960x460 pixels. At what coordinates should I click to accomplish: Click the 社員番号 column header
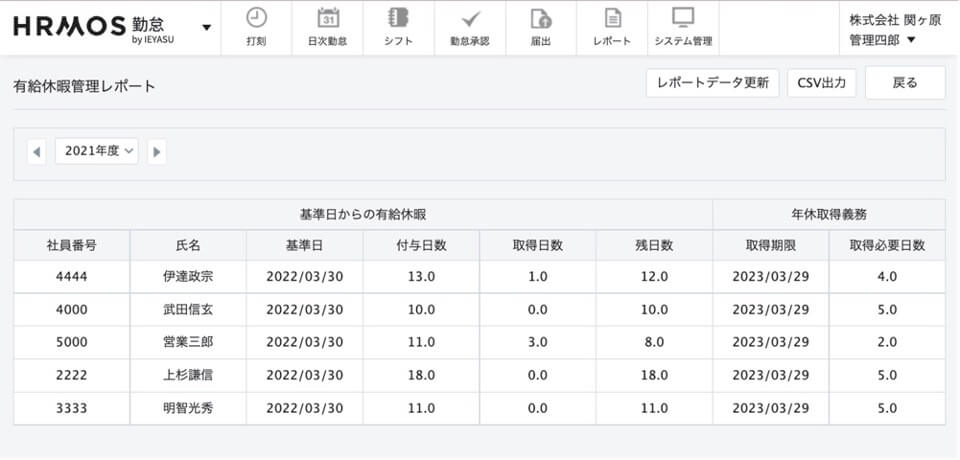pyautogui.click(x=71, y=245)
